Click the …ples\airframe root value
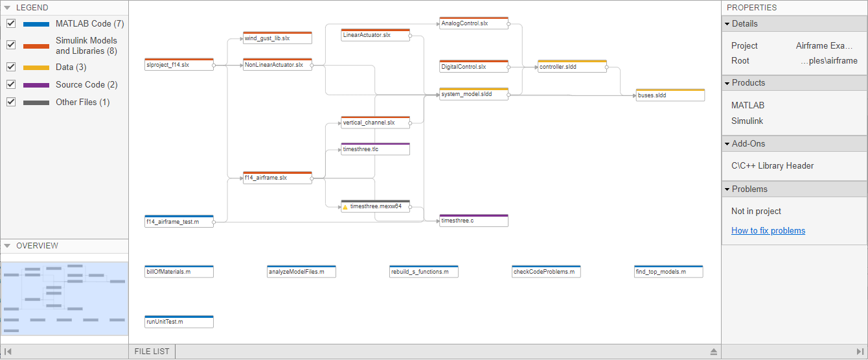This screenshot has height=360, width=868. (828, 60)
